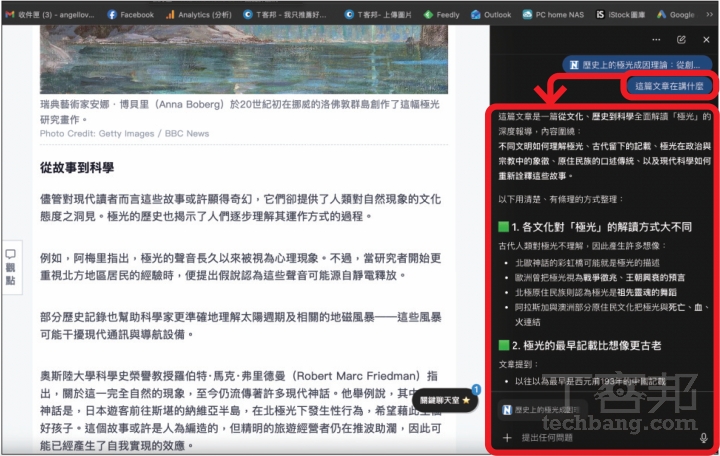This screenshot has width=720, height=456.
Task: Click bullet 北極原住民族則認為極光是祖先靈魂的舞蹈
Action: (x=596, y=293)
